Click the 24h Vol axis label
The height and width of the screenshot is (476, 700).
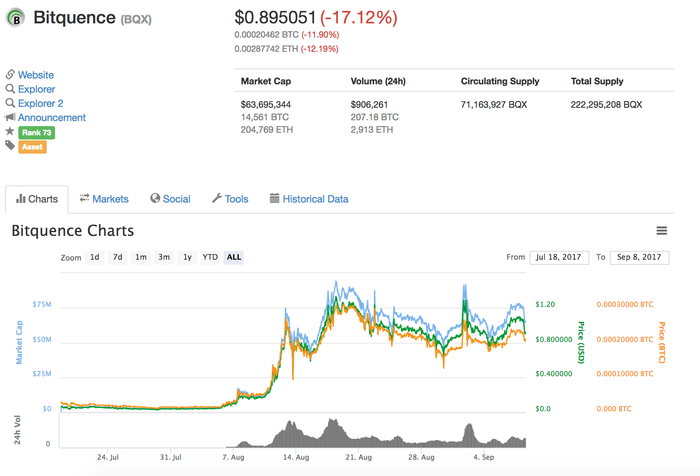click(17, 430)
